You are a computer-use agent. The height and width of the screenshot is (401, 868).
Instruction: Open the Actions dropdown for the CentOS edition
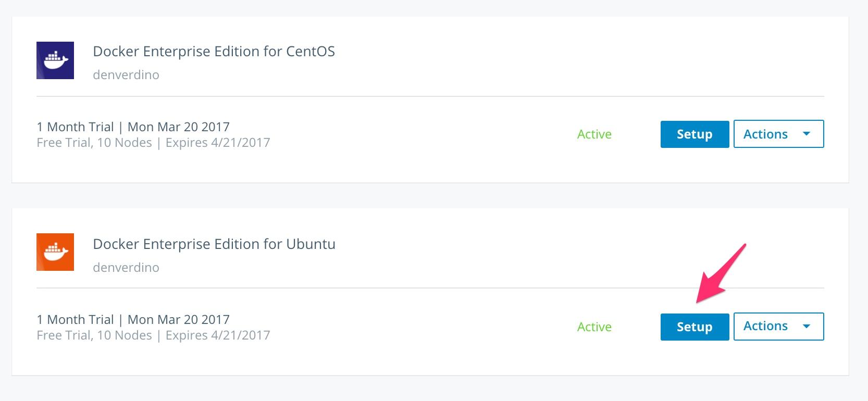778,134
